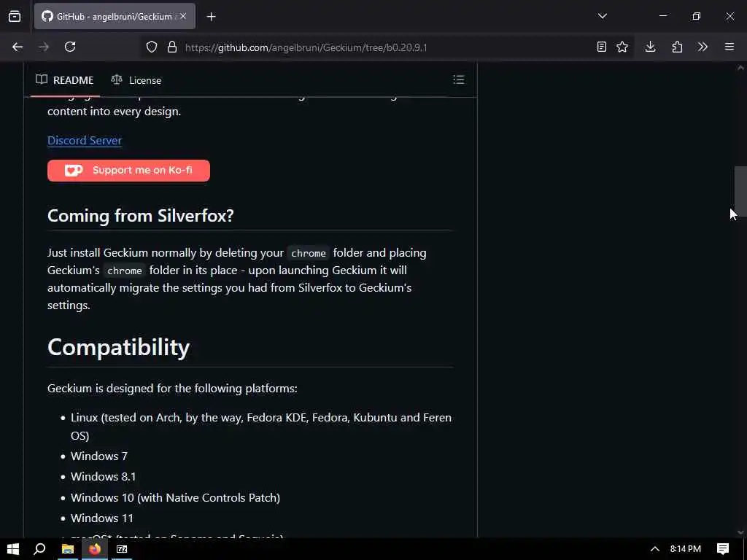
Task: Click scrollbar up arrow
Action: 740,68
